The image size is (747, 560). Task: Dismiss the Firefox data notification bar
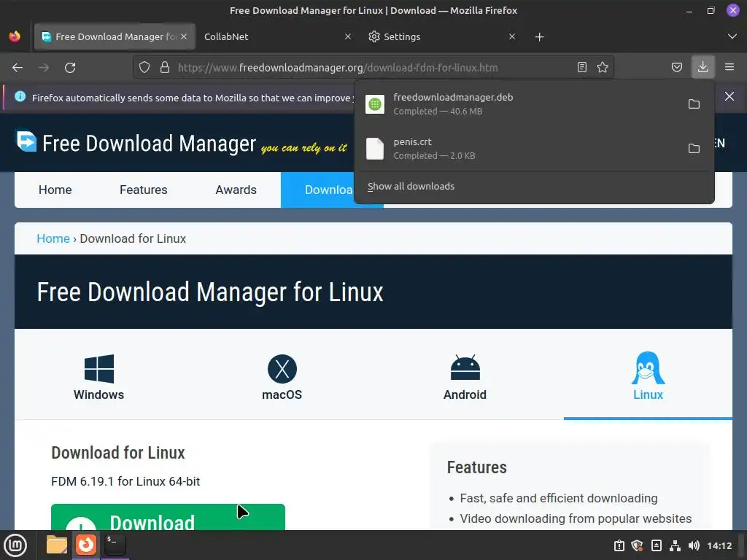729,97
